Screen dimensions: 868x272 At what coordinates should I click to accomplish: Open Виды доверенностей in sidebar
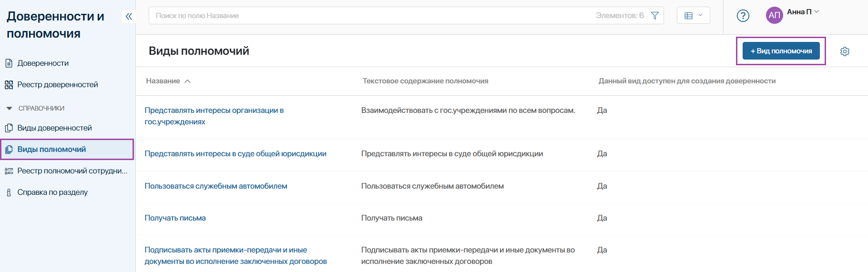tap(54, 128)
